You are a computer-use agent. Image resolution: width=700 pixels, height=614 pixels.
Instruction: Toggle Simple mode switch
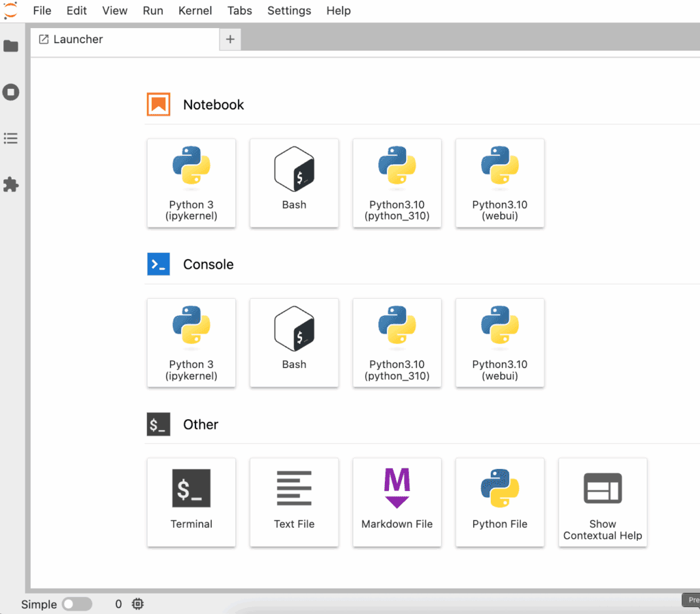point(77,604)
